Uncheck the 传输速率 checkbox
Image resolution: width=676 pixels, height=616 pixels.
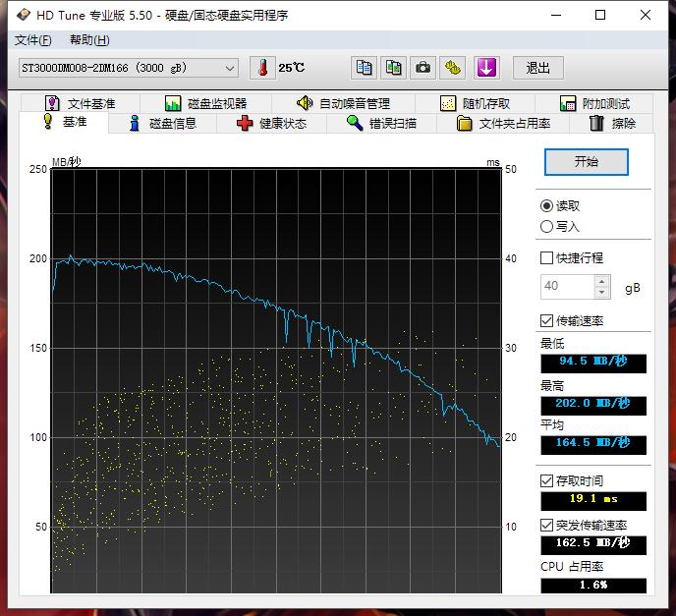pyautogui.click(x=547, y=321)
